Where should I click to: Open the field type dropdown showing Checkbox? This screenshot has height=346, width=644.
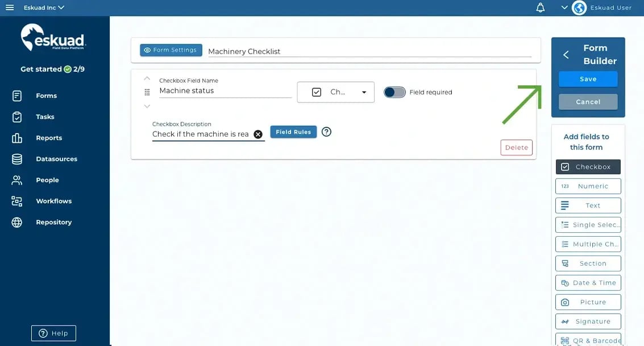point(335,92)
